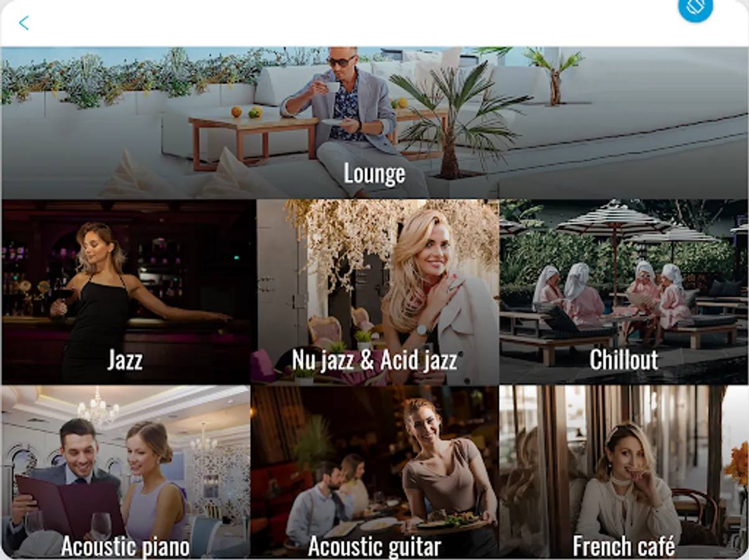The height and width of the screenshot is (560, 749).
Task: Open the Chillout category
Action: [623, 360]
